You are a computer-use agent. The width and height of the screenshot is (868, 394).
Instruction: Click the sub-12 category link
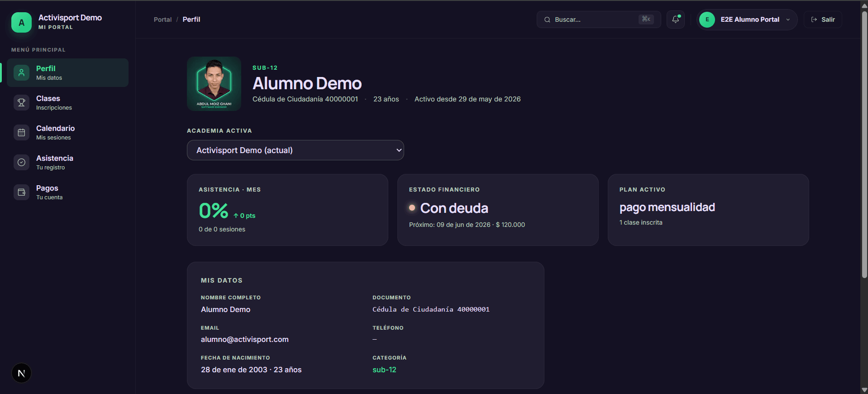tap(384, 370)
